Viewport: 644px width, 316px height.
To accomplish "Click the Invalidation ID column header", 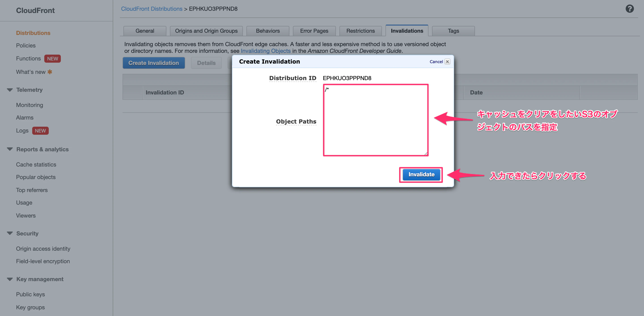I will click(x=165, y=92).
